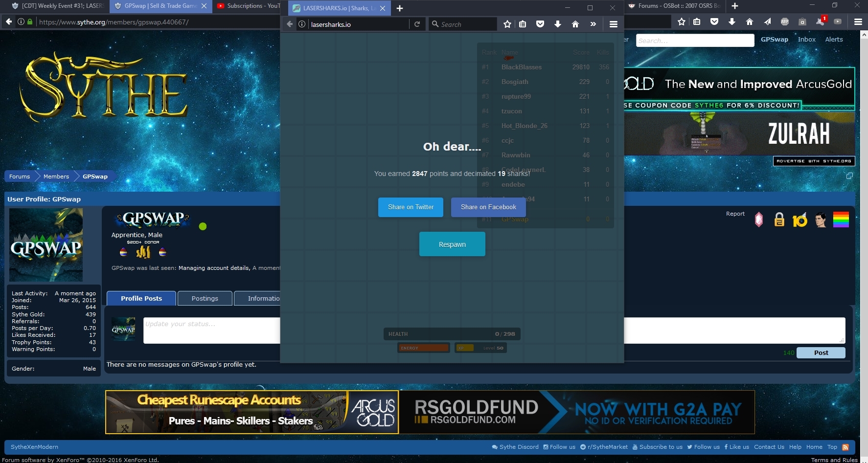Image resolution: width=868 pixels, height=463 pixels.
Task: Open extension icon with red 1 badge
Action: pos(821,21)
